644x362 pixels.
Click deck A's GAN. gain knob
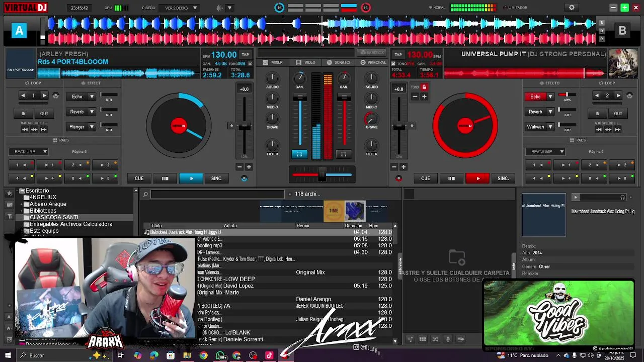[300, 78]
